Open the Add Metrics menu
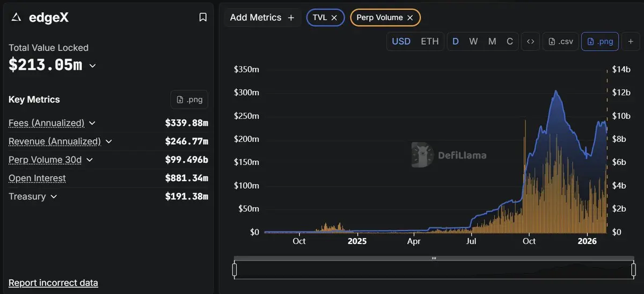The width and height of the screenshot is (644, 294). tap(262, 18)
